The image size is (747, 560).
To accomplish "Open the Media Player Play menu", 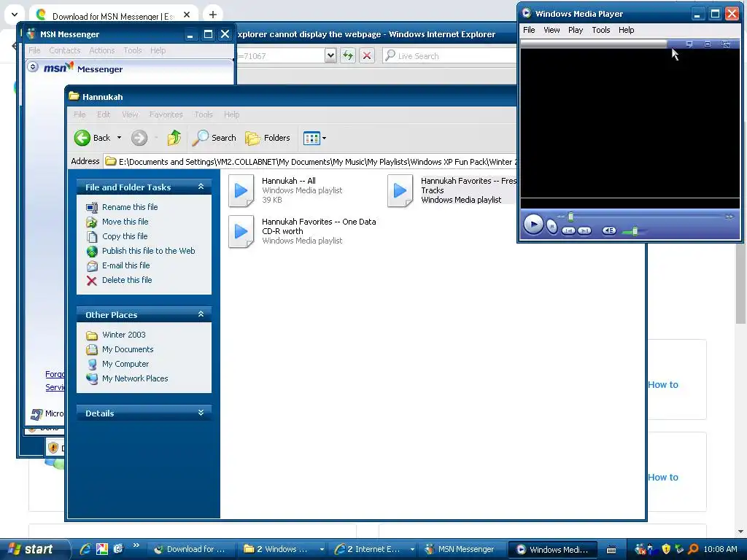I will pyautogui.click(x=576, y=30).
